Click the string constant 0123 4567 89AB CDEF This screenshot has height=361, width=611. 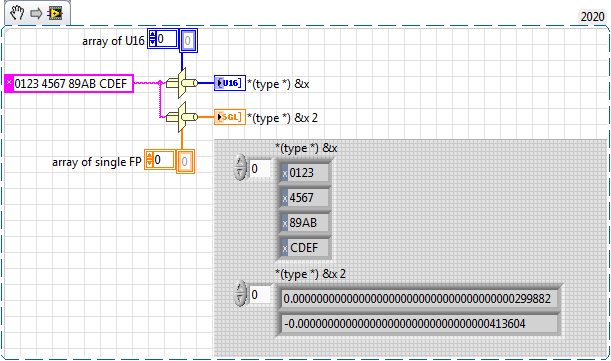69,83
